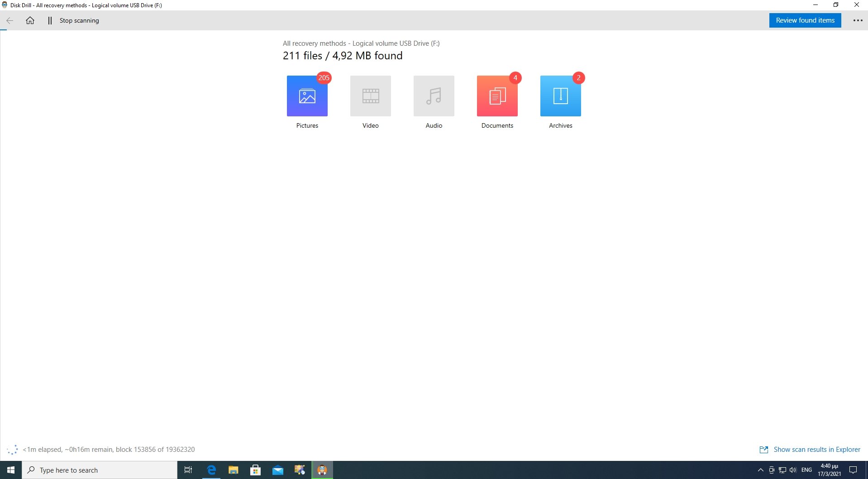Click the Explorer export icon beside link
The image size is (868, 479).
(x=763, y=450)
